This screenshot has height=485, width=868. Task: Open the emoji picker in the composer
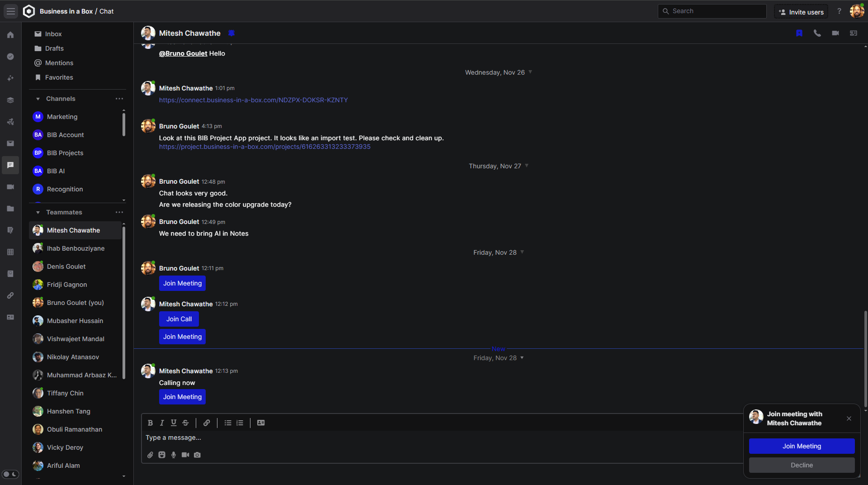[x=162, y=455]
